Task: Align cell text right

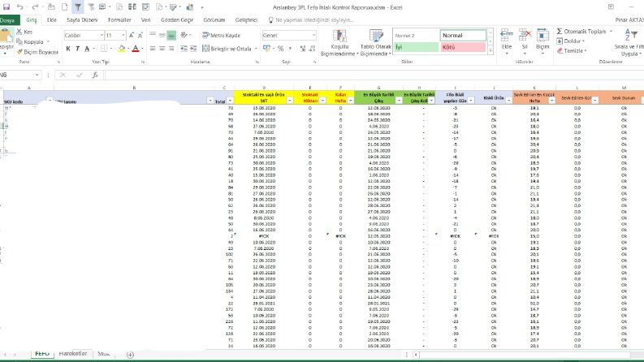Action: coord(171,49)
